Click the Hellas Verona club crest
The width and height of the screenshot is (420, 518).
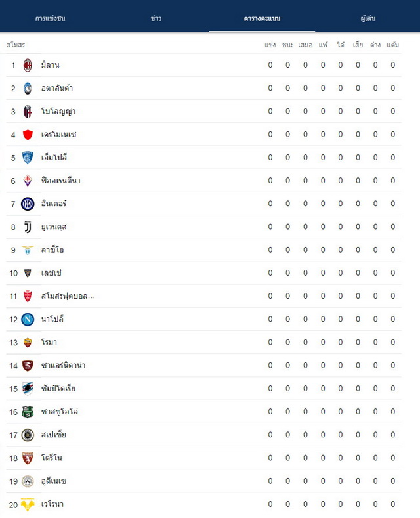[x=28, y=504]
